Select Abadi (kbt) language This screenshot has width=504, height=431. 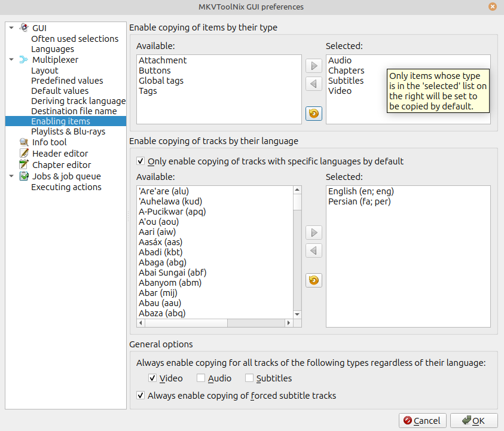coord(160,252)
